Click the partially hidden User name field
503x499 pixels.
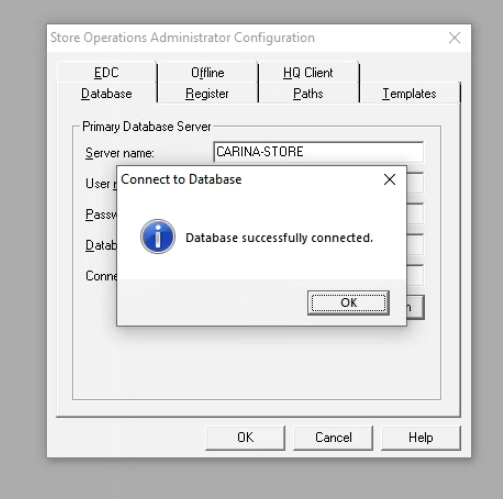click(x=415, y=183)
